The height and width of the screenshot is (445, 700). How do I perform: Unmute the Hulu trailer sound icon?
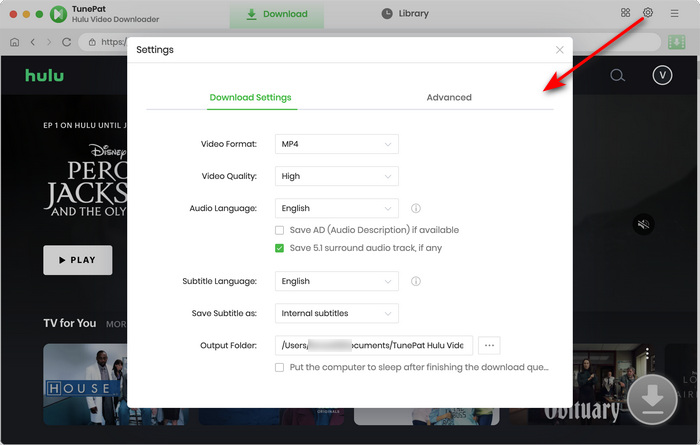pyautogui.click(x=643, y=224)
